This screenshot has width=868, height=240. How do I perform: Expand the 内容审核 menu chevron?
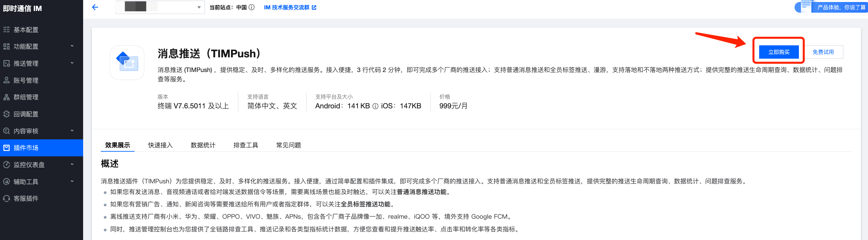click(x=72, y=131)
